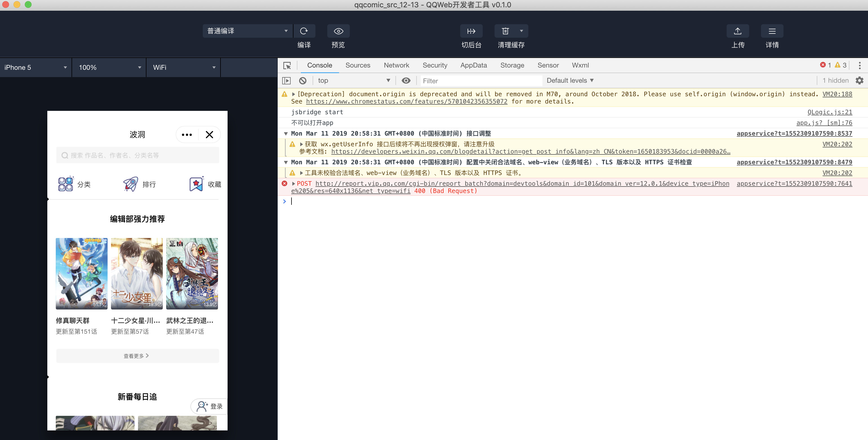Activate the inspect element picker icon
This screenshot has width=868, height=440.
[x=287, y=65]
